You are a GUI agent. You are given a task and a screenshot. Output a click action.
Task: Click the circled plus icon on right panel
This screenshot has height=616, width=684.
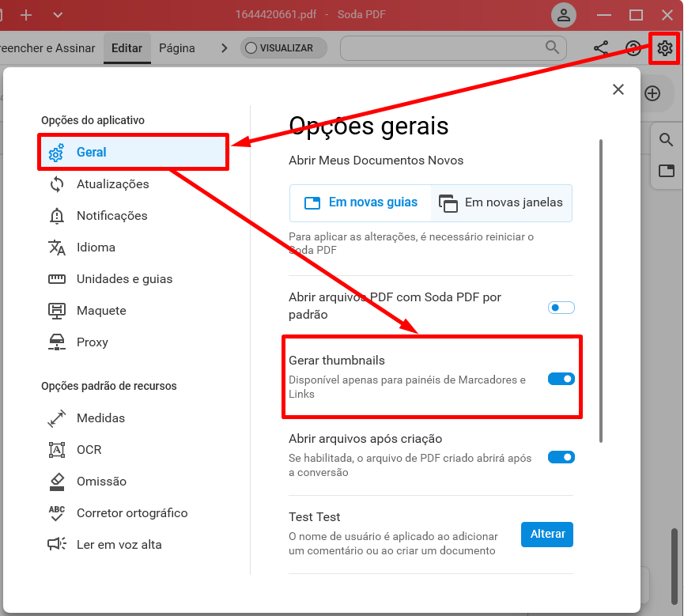[652, 93]
